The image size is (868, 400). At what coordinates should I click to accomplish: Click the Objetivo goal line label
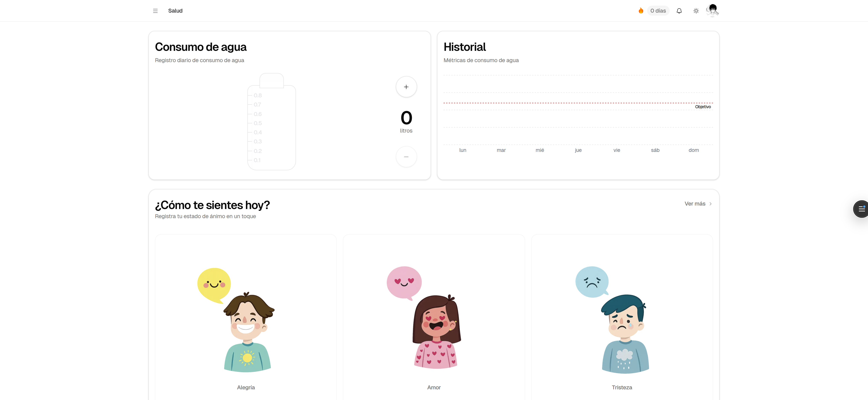(703, 107)
